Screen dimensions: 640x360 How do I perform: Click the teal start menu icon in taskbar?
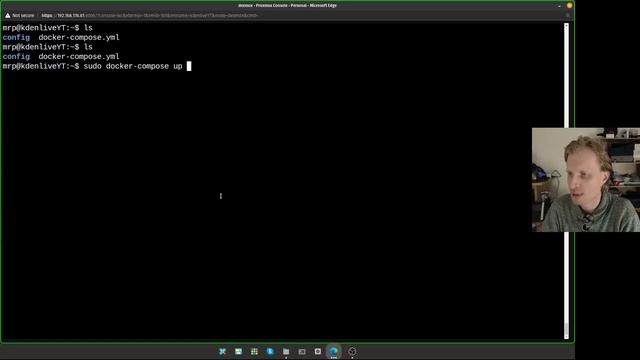coord(222,351)
